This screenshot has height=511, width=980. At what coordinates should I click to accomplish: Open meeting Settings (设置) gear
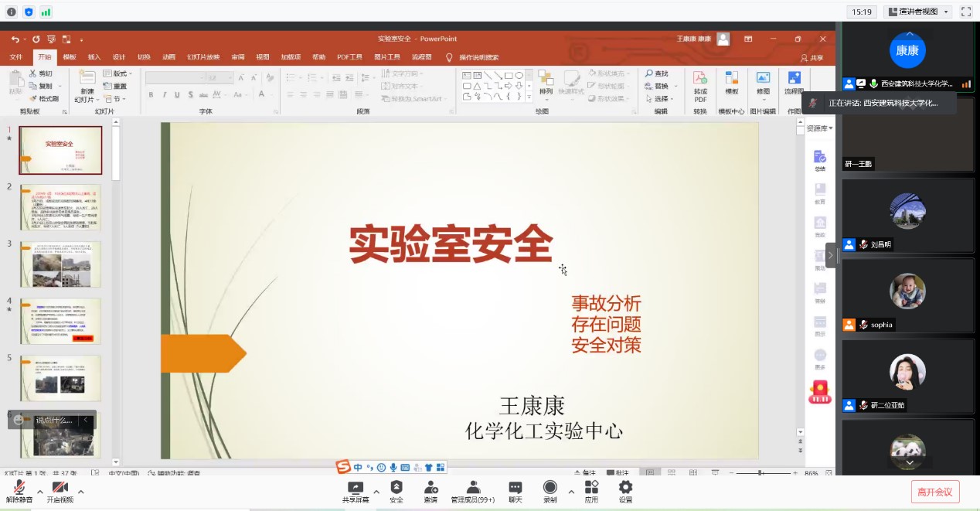click(x=625, y=488)
